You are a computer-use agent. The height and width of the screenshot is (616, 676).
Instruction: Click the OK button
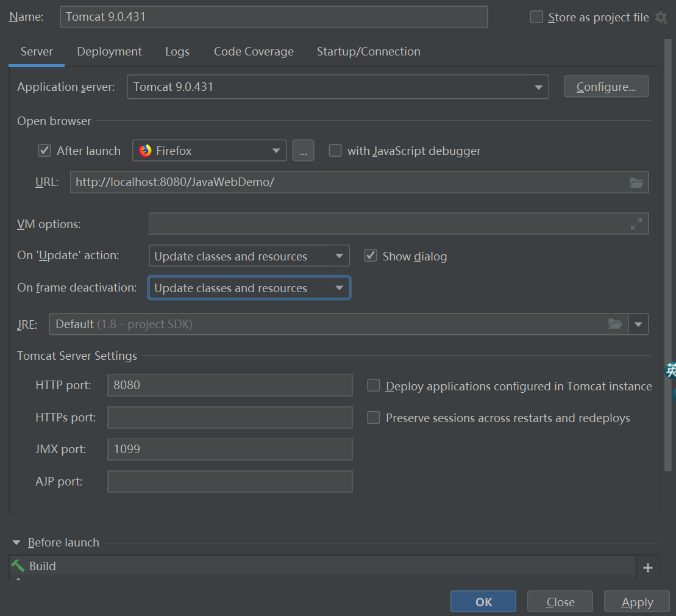tap(483, 602)
